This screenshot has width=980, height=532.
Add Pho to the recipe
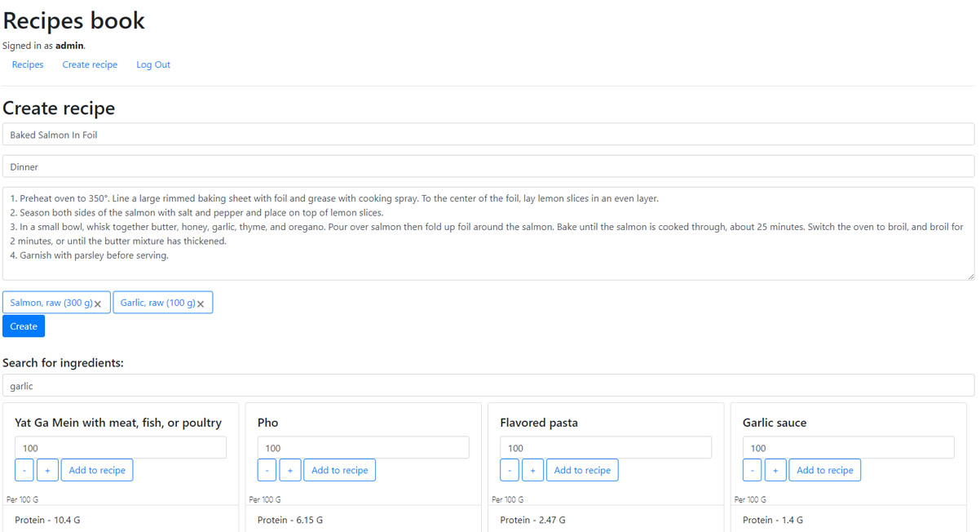(339, 470)
